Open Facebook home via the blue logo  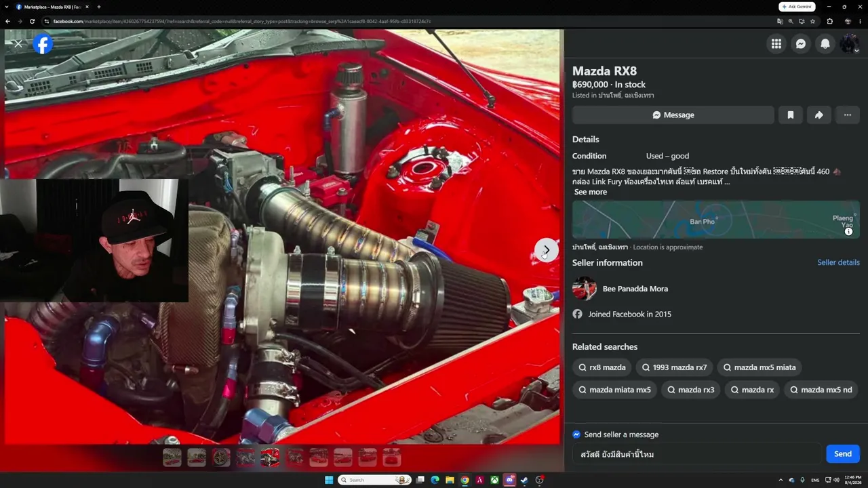[43, 44]
